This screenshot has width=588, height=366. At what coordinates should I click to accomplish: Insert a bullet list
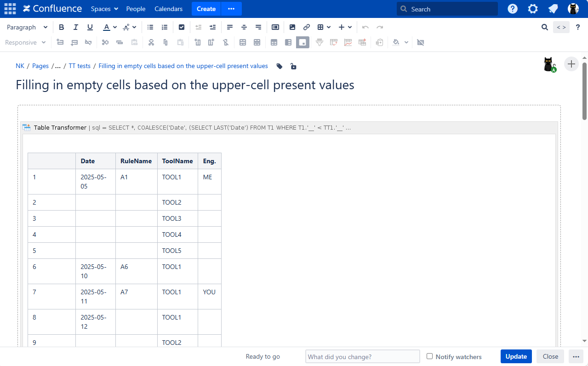tap(150, 28)
